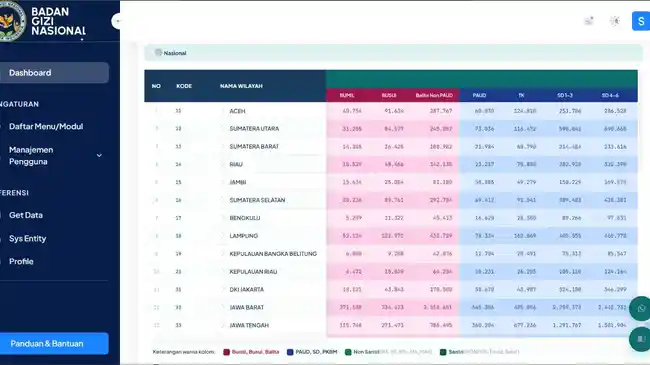Expand the BENGKULU row chevron

[x=223, y=218]
